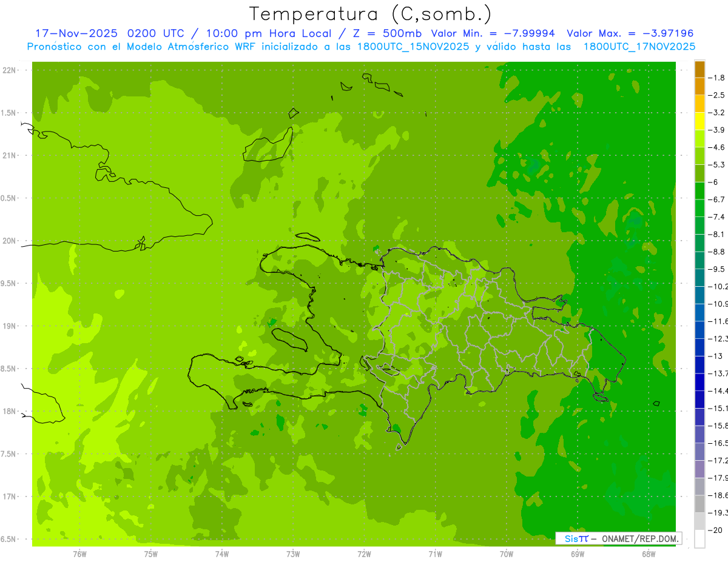728x562 pixels.
Task: Click the '20N' latitude axis label
Action: pos(8,241)
